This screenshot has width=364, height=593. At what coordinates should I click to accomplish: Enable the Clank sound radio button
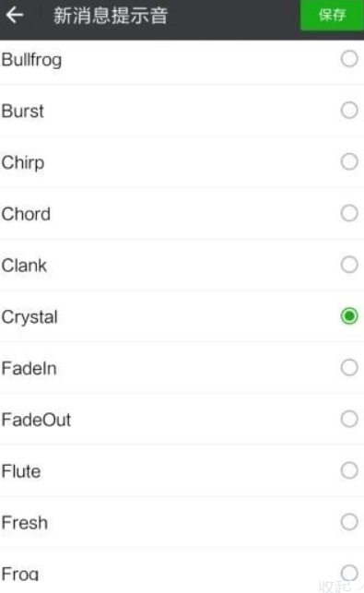click(x=349, y=265)
